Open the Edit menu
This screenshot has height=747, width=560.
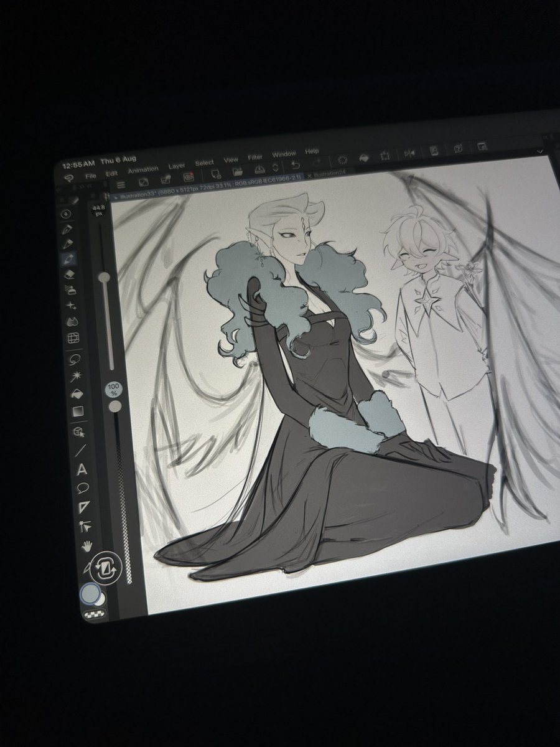coord(112,174)
